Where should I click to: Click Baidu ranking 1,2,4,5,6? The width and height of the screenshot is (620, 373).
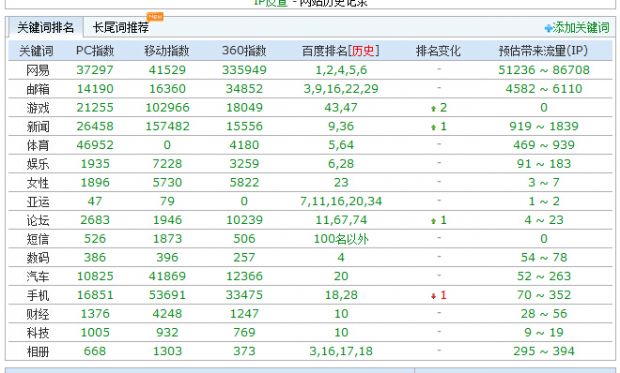[341, 70]
